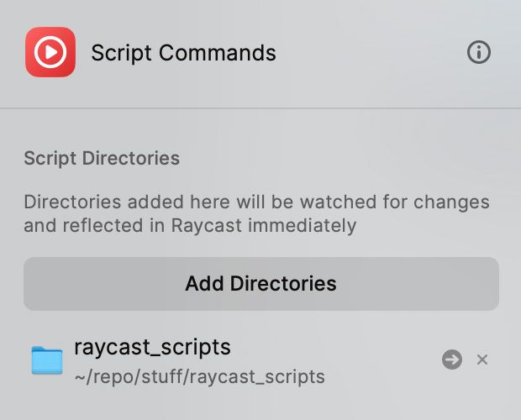521x420 pixels.
Task: Click the ~/repo/stuff/raycast_scripts path text
Action: click(199, 375)
